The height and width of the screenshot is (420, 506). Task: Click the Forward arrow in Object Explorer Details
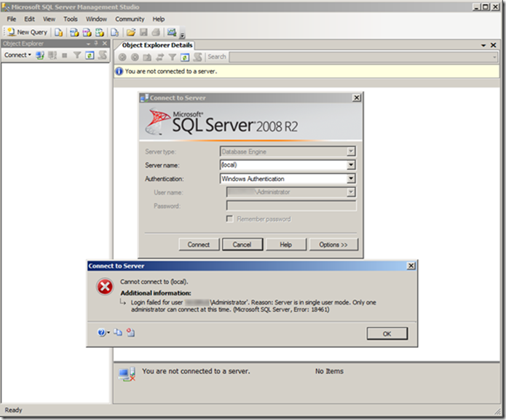(135, 57)
